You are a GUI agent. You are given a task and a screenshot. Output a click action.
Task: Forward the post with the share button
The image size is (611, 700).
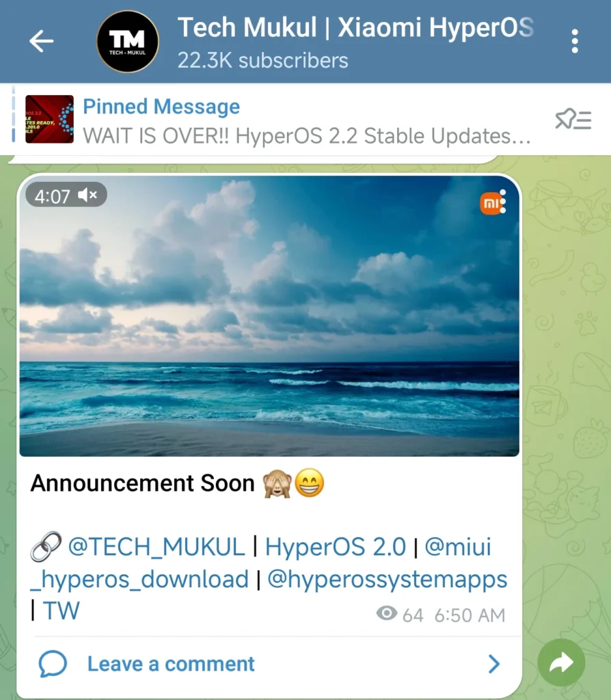tap(561, 662)
